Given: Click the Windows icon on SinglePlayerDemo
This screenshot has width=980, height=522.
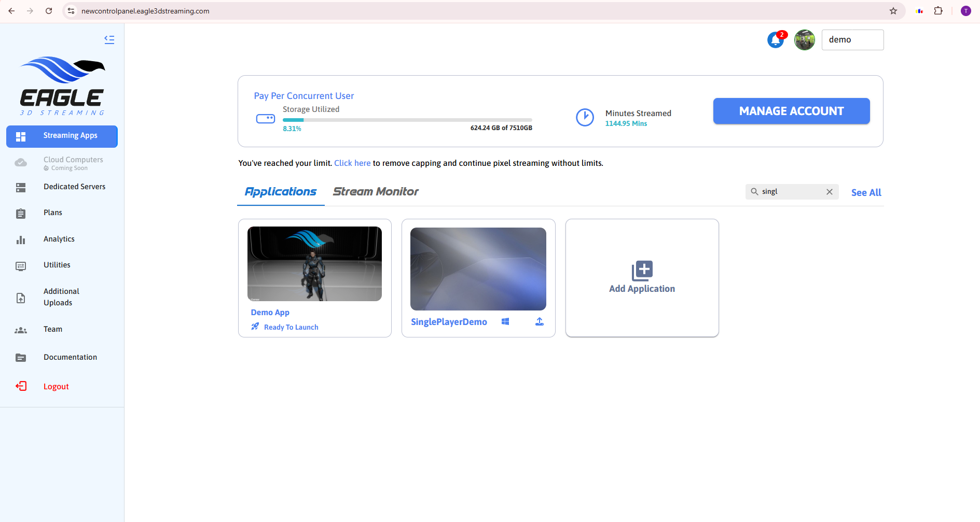Looking at the screenshot, I should (505, 321).
